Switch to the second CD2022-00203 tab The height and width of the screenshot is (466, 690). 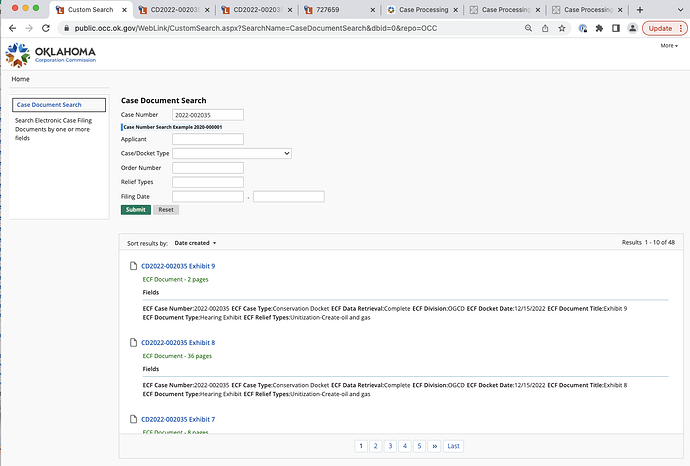click(257, 10)
